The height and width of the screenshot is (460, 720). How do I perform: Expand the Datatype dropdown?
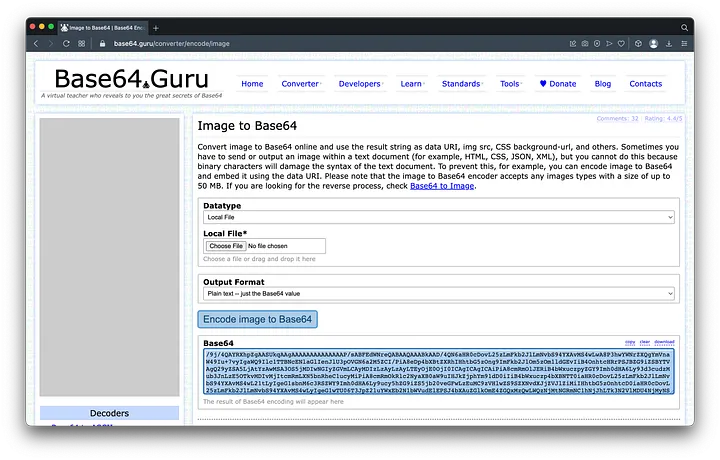pyautogui.click(x=438, y=216)
